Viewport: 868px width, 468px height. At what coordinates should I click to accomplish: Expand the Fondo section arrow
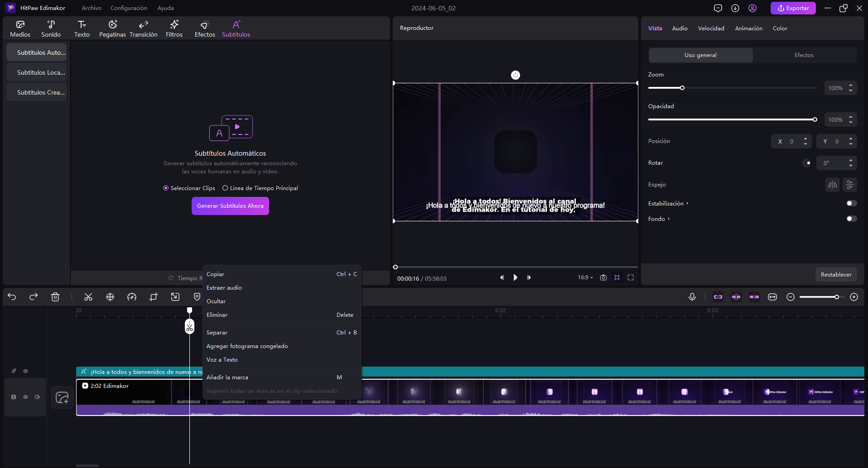pos(669,219)
